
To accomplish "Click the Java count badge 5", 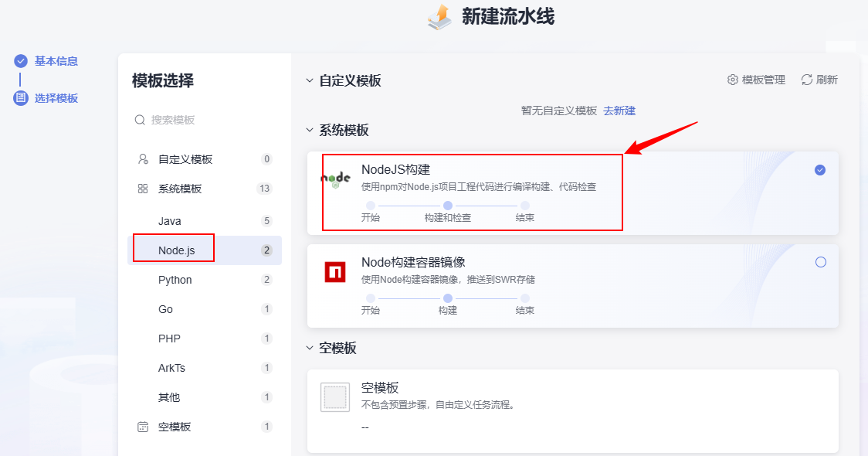I will 266,221.
